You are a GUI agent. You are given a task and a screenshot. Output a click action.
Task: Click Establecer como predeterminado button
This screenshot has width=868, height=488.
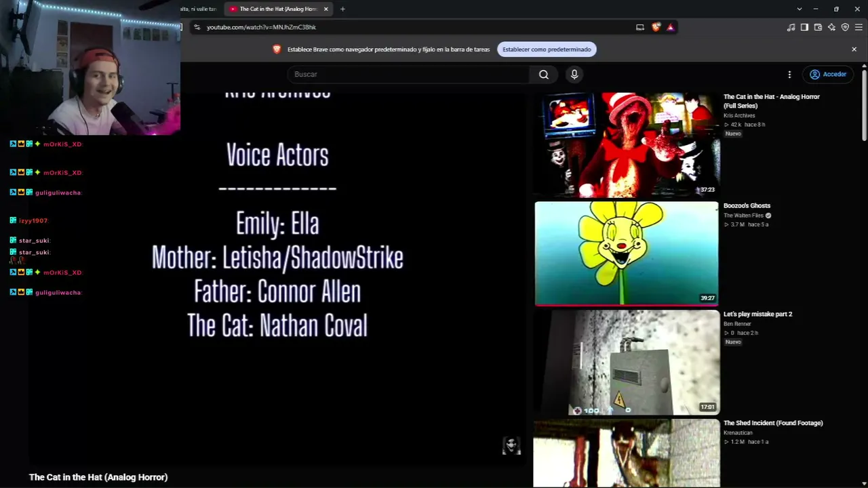(x=547, y=49)
